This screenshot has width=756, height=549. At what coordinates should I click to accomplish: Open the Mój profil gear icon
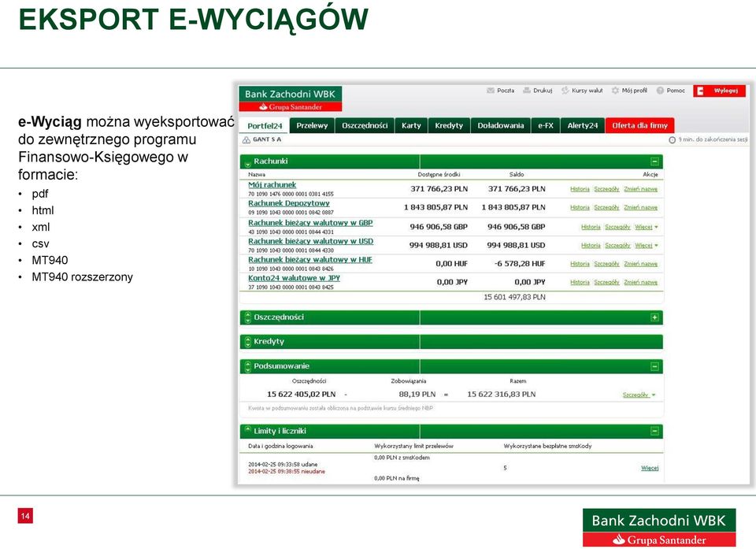(x=615, y=91)
